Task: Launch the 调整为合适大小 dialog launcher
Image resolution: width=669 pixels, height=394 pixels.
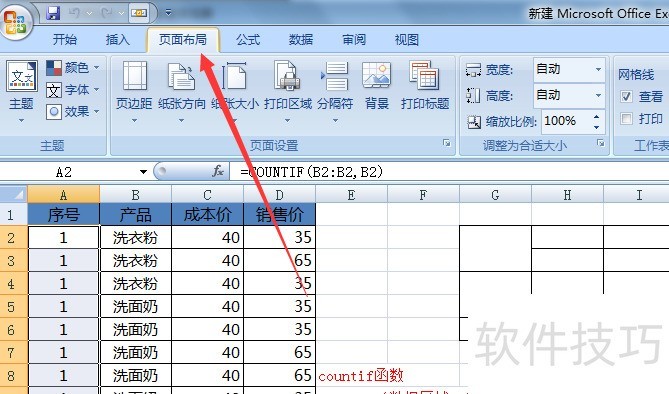Action: [601, 143]
